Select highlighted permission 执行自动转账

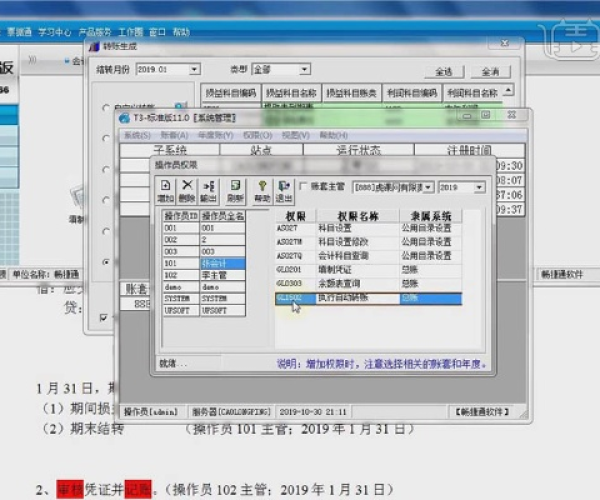368,298
